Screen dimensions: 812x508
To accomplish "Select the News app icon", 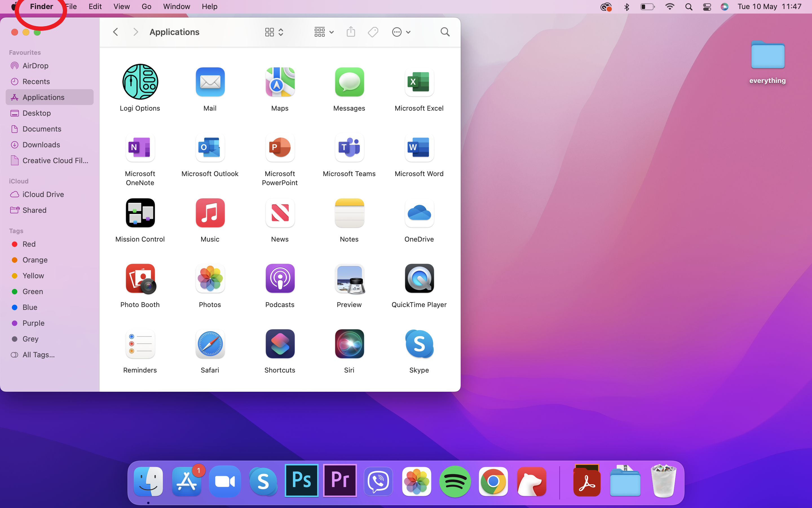I will tap(280, 213).
